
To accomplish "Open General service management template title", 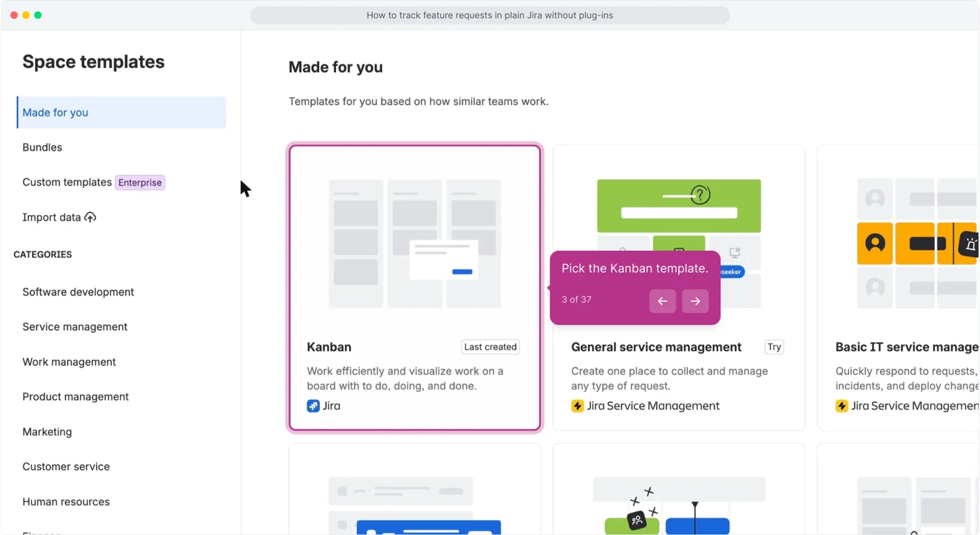I will (657, 347).
